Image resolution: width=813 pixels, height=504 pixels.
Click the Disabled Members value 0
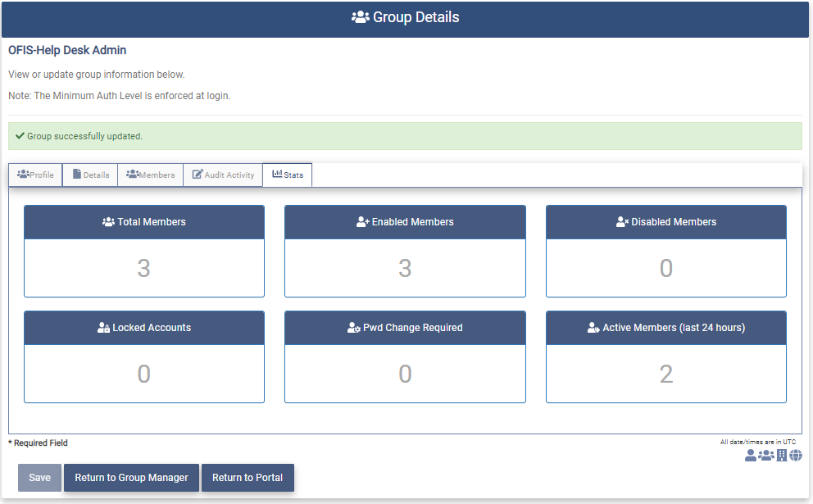[x=666, y=268]
